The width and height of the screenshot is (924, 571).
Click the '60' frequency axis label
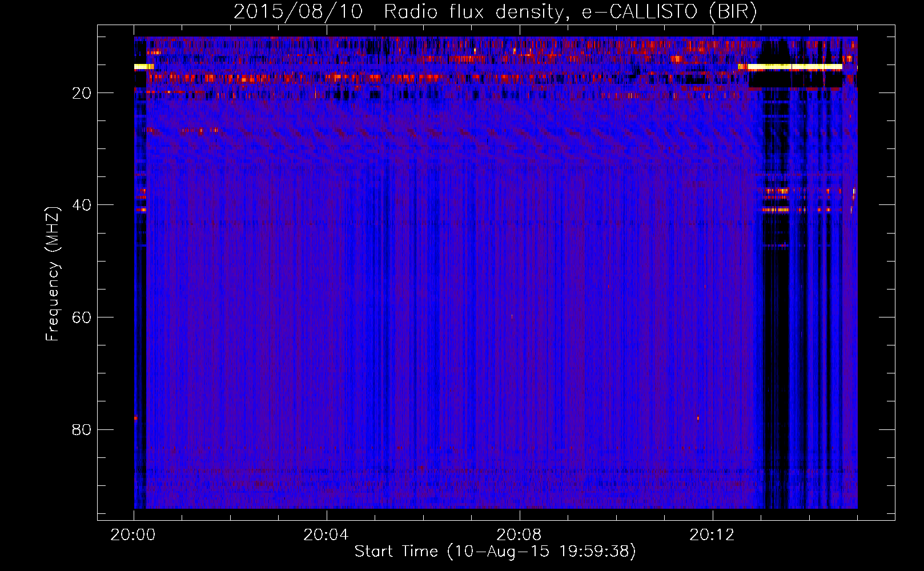click(82, 317)
